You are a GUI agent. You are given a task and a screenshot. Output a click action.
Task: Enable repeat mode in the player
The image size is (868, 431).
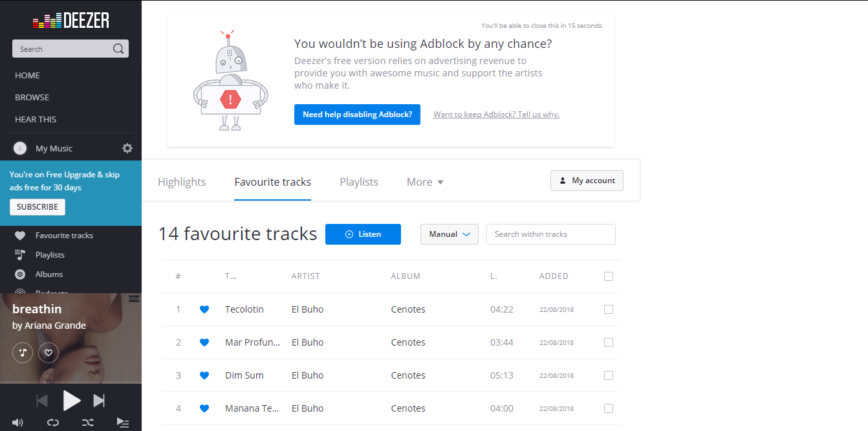point(52,423)
